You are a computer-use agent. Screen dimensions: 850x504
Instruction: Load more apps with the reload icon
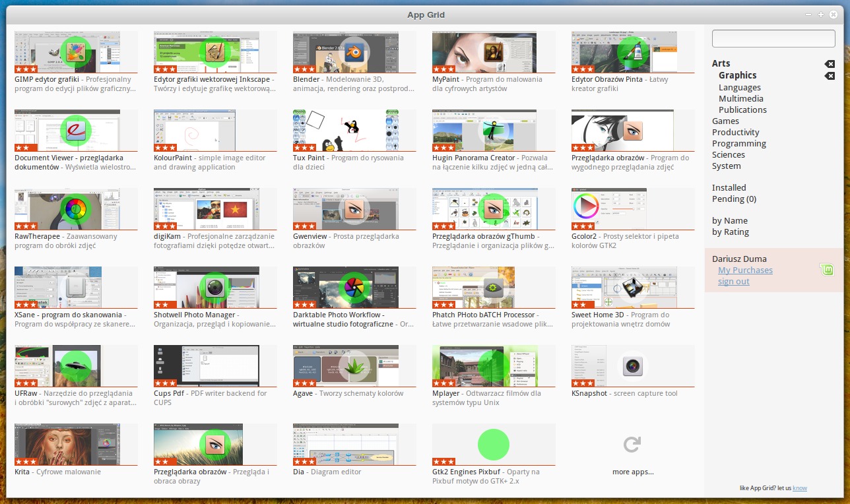tap(633, 445)
